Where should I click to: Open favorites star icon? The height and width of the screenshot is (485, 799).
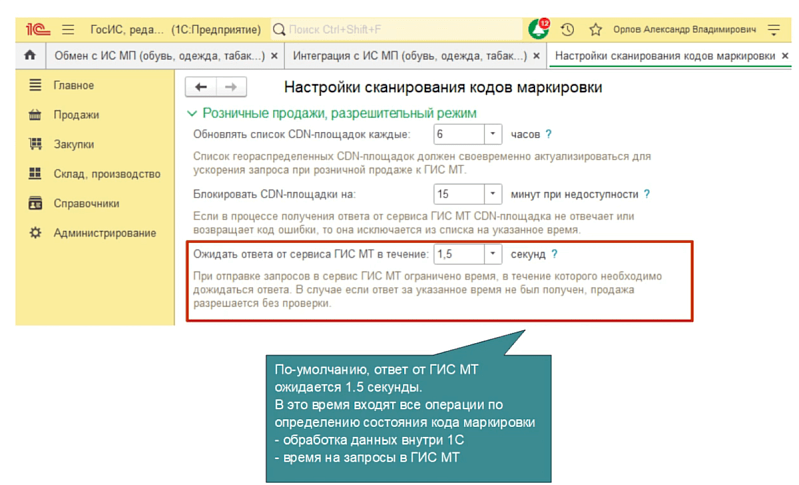click(595, 30)
